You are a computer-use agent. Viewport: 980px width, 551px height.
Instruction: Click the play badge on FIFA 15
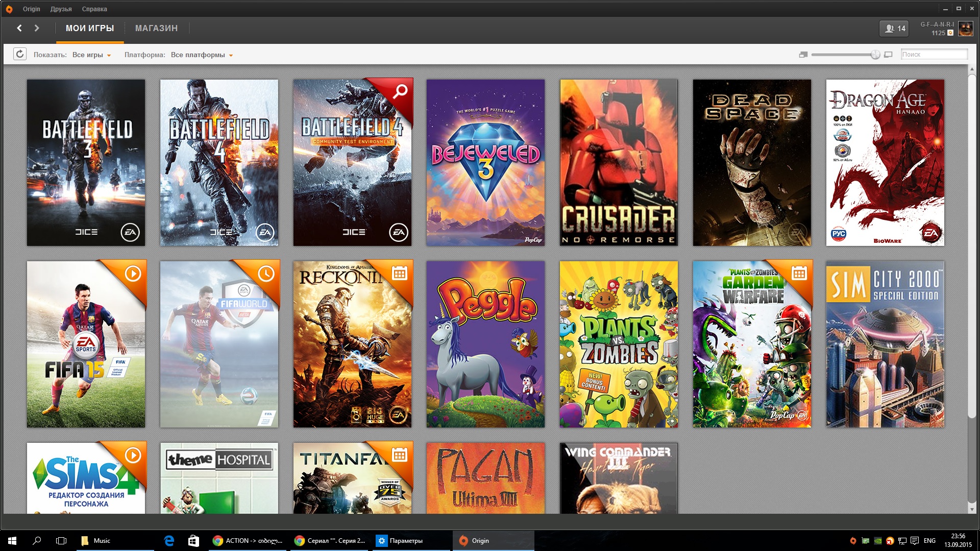pyautogui.click(x=133, y=273)
